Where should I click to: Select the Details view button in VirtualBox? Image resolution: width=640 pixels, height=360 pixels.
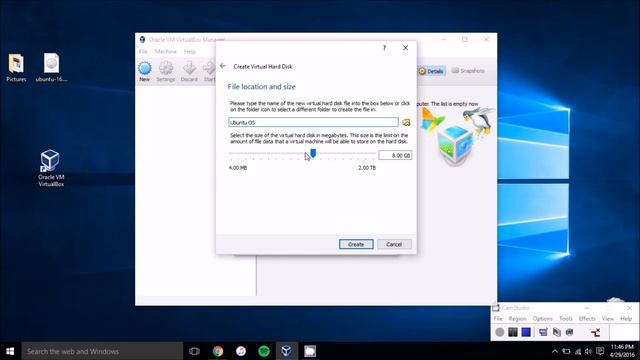pyautogui.click(x=431, y=71)
